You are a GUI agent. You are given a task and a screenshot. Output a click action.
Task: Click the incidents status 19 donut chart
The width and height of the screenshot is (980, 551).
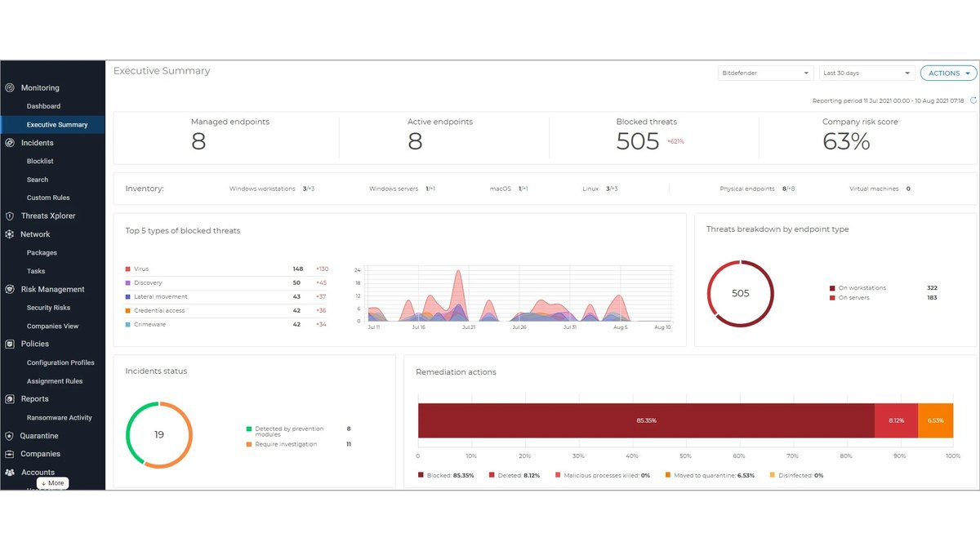click(159, 434)
